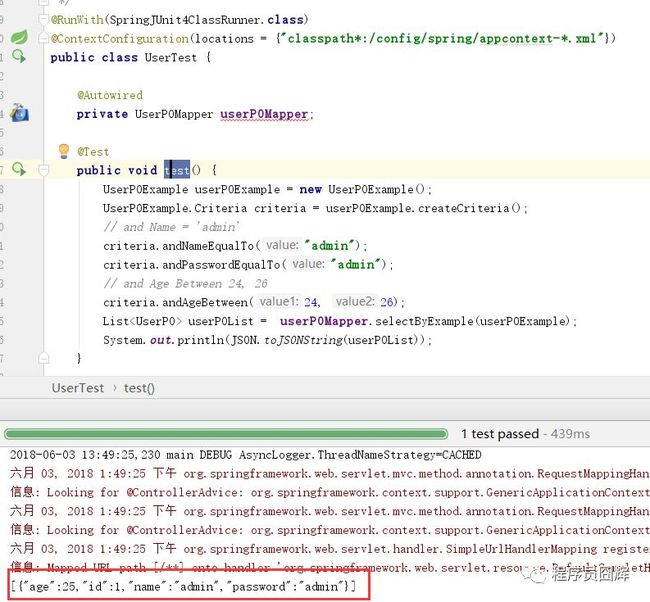Click the @Autowired annotation
The width and height of the screenshot is (650, 602).
tap(110, 95)
